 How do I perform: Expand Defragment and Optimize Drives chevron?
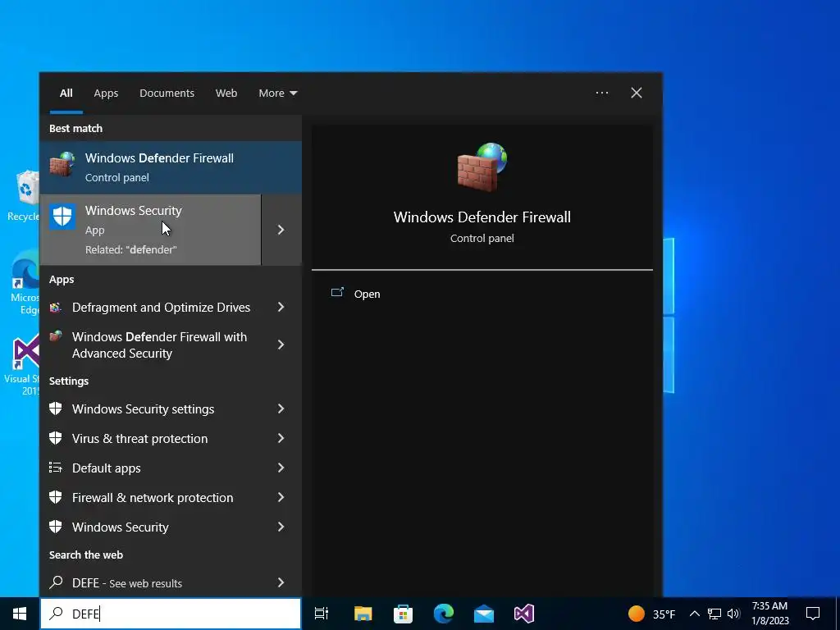pos(281,307)
